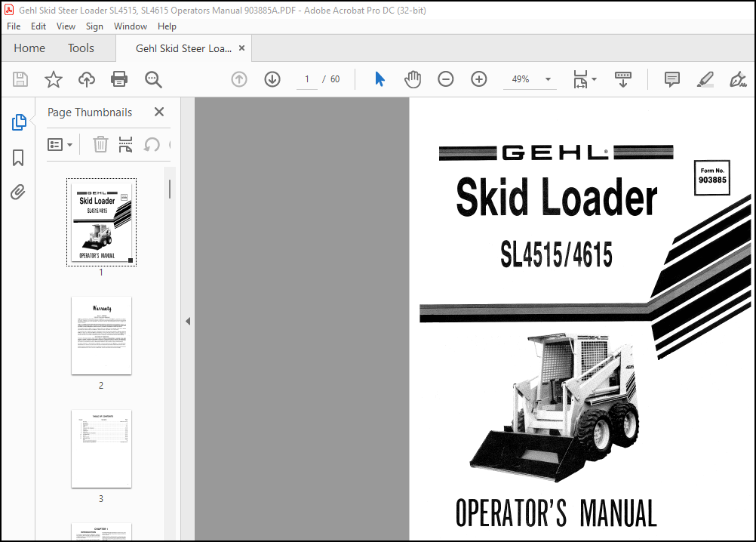The height and width of the screenshot is (542, 756).
Task: Delete pages with trash icon
Action: (100, 144)
